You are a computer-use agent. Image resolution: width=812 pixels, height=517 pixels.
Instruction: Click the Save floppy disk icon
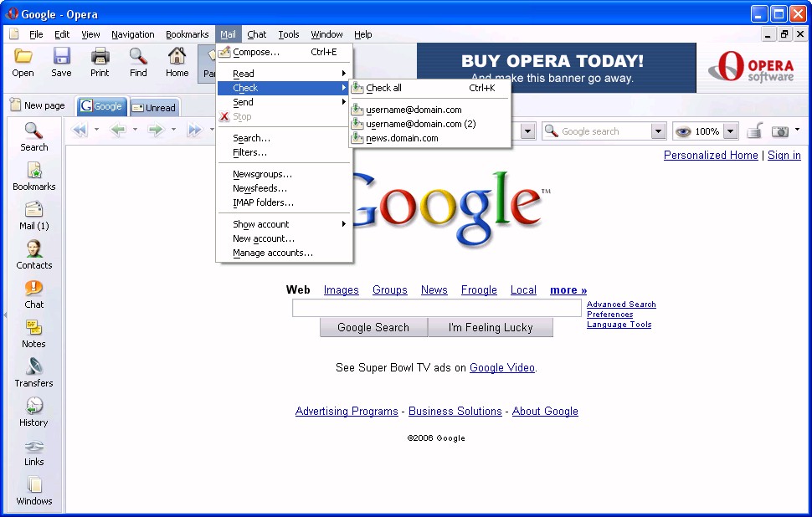(62, 56)
